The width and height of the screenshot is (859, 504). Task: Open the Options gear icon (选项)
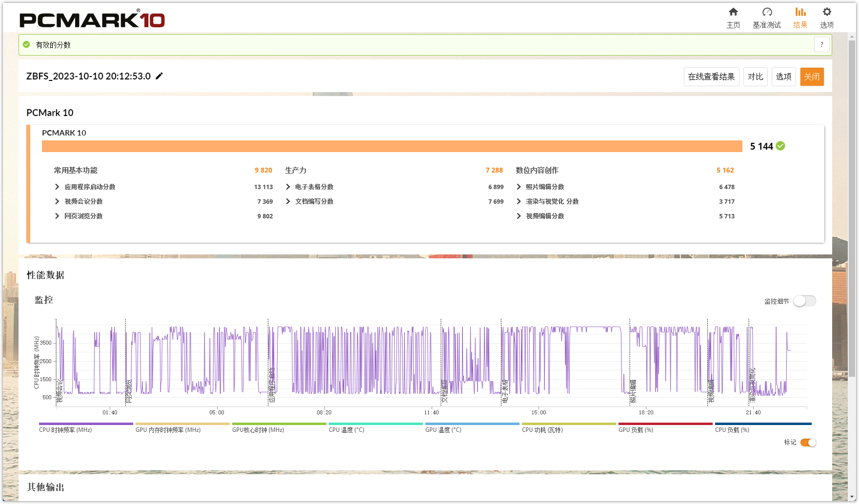(x=827, y=12)
